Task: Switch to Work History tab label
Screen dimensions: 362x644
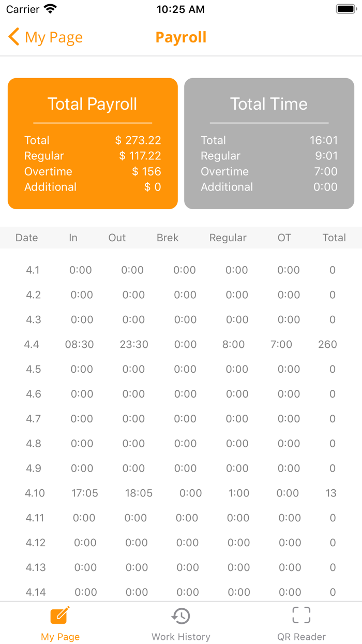Action: tap(181, 637)
